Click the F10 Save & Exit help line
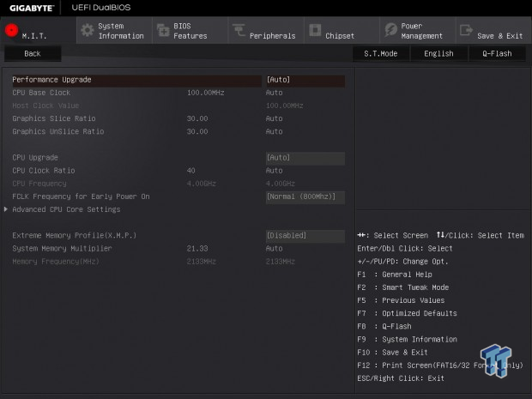This screenshot has height=399, width=532. (x=392, y=352)
